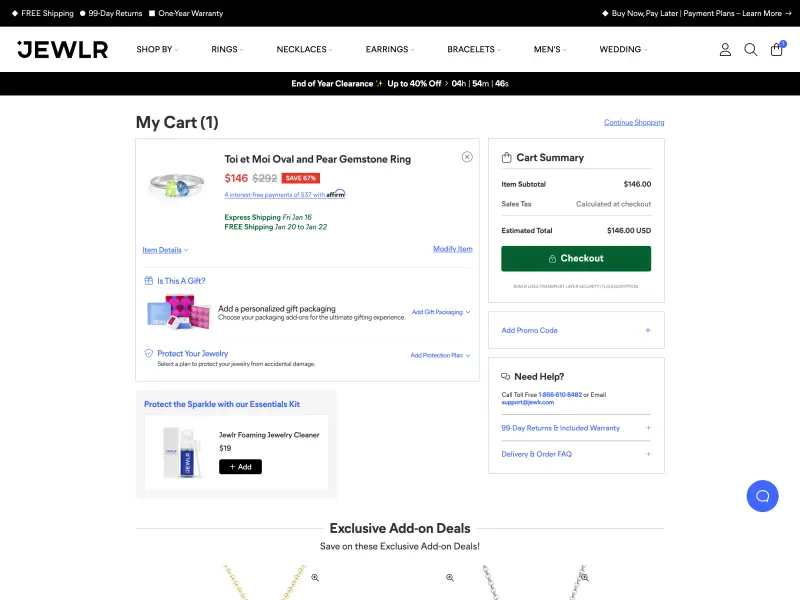Zoom the left add-on necklace image
This screenshot has width=800, height=600.
point(315,577)
